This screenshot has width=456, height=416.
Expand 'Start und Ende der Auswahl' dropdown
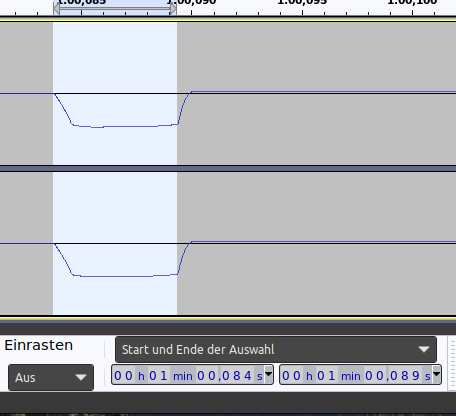point(276,349)
